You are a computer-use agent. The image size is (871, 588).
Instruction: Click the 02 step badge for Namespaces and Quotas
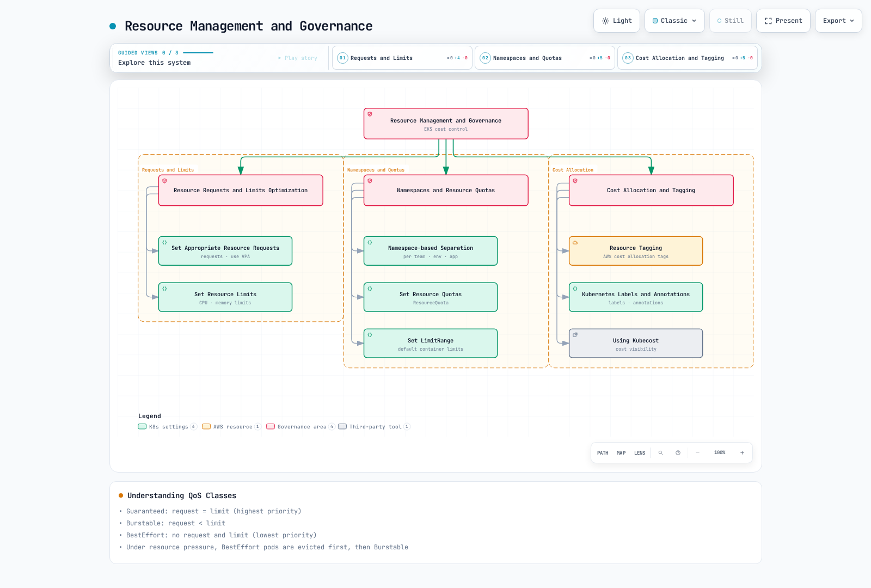(485, 58)
